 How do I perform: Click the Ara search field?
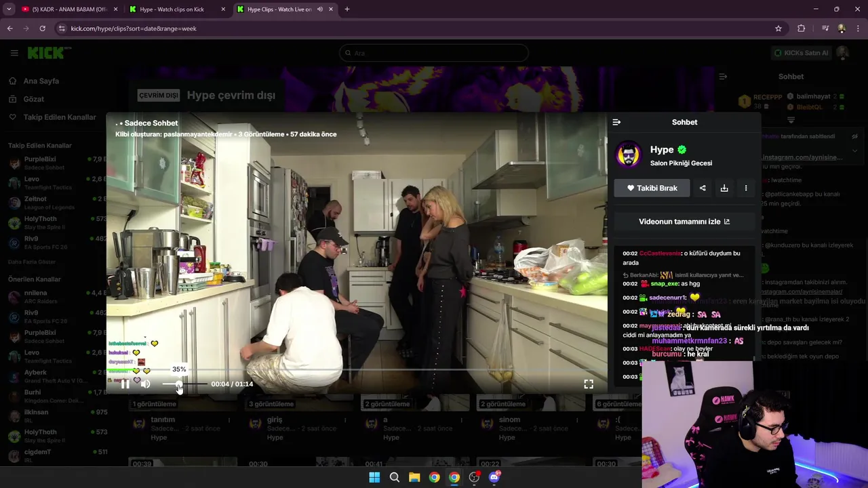(x=434, y=53)
